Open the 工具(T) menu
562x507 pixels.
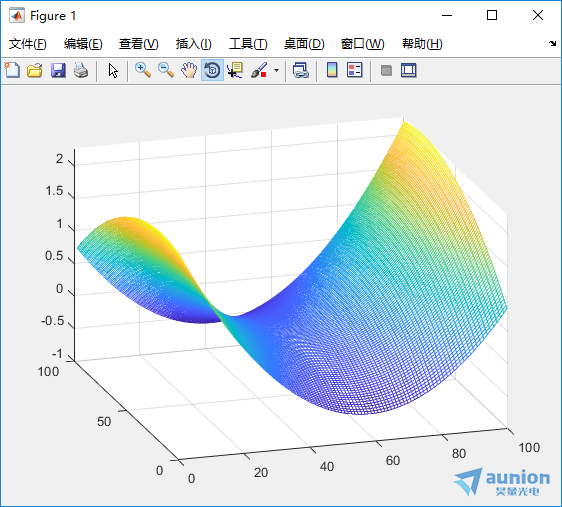(x=248, y=44)
